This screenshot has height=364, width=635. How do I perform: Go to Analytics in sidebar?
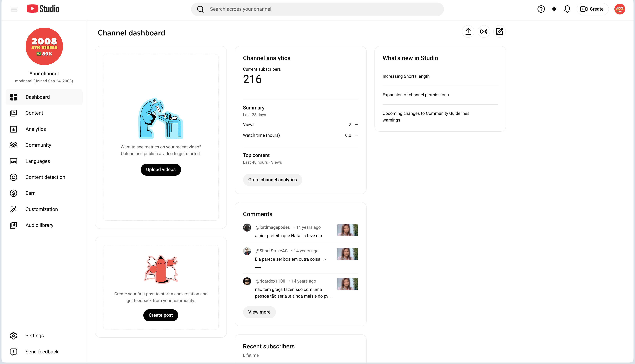(x=44, y=129)
